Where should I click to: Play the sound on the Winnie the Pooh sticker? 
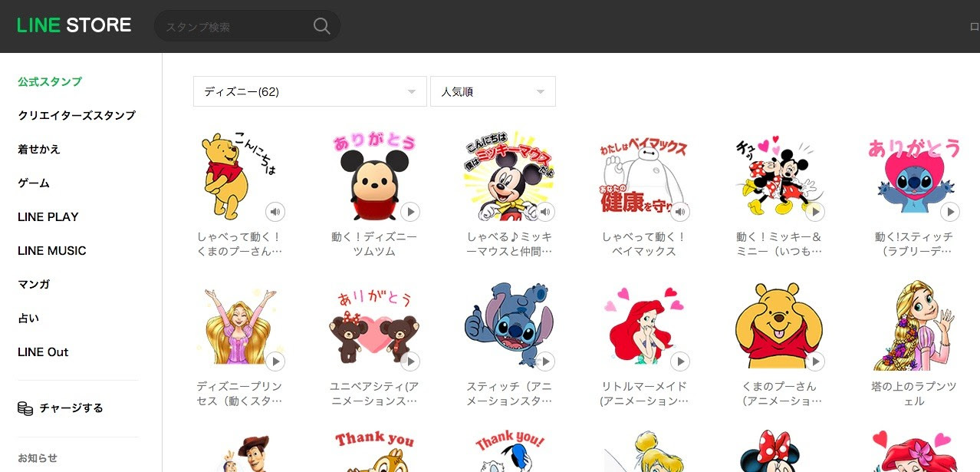click(275, 211)
